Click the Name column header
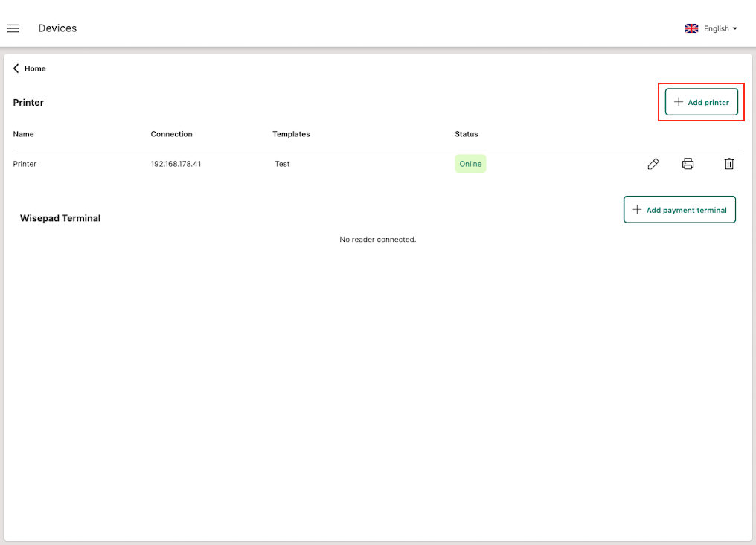Viewport: 756px width, 545px height. (x=24, y=134)
